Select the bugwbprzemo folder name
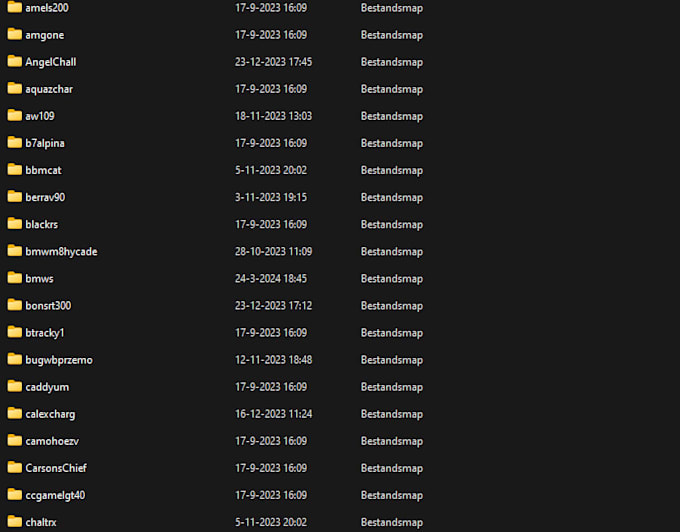This screenshot has width=680, height=532. tap(59, 359)
